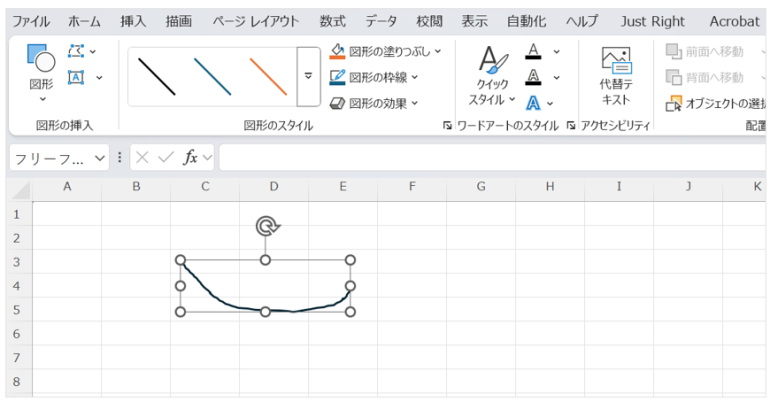
Task: Select column A header
Action: [67, 187]
